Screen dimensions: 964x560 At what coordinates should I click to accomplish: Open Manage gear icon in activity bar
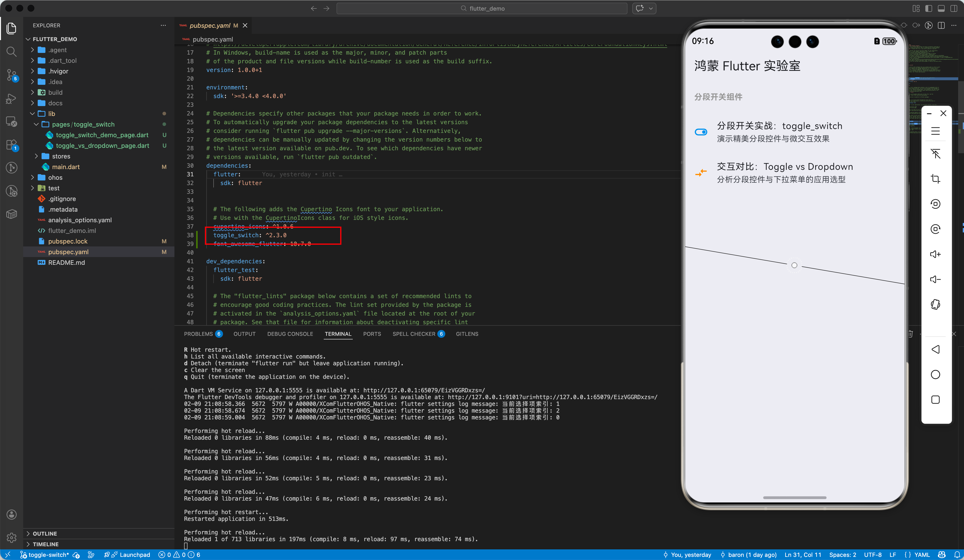(12, 538)
